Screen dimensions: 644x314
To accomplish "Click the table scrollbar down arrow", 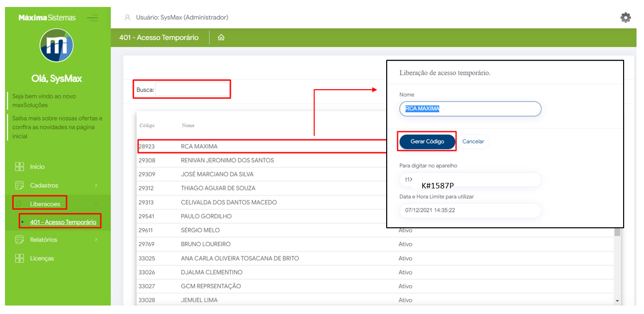I will 618,301.
